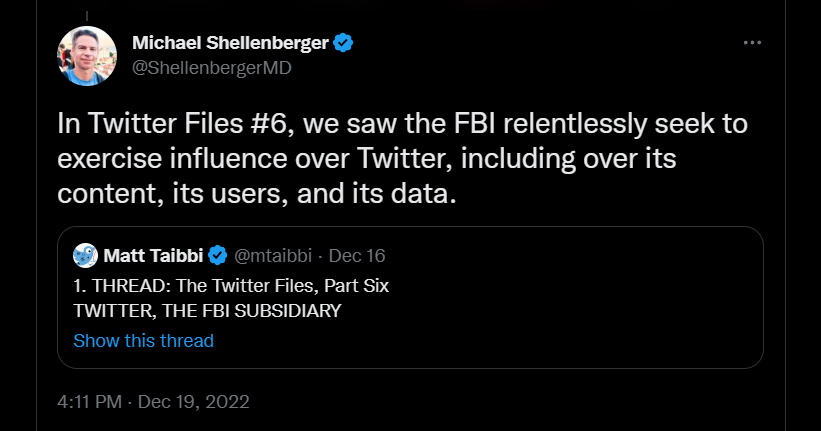Screen dimensions: 821x431
Task: Click Matt Taibbi's small avatar icon
Action: pos(85,256)
